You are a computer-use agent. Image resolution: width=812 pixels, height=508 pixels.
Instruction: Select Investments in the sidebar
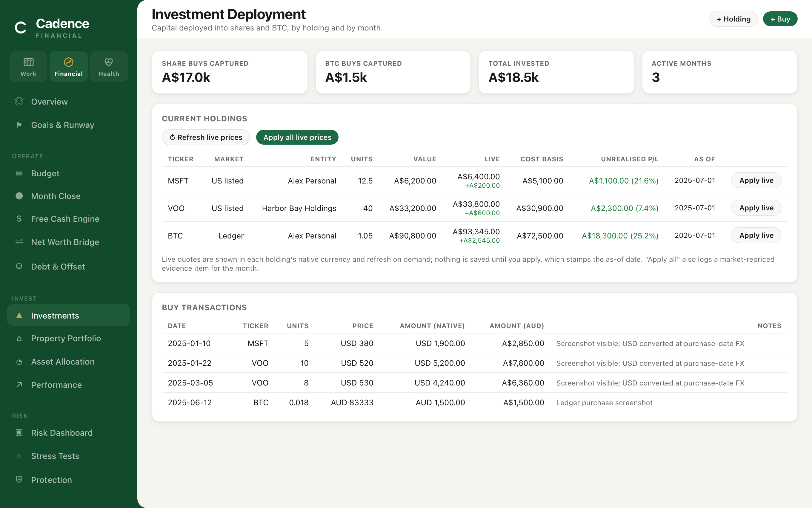pos(68,315)
